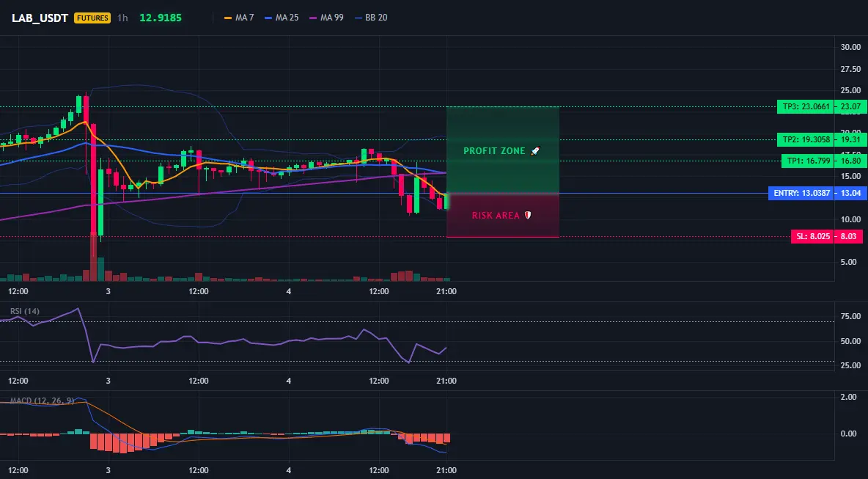The height and width of the screenshot is (479, 868).
Task: Click the 23.07 price tag on axis
Action: [x=851, y=106]
